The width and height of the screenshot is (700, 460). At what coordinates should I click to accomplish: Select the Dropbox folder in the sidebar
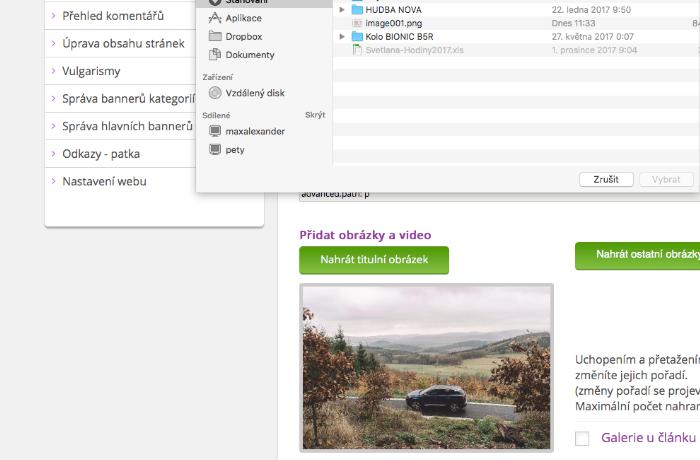click(243, 36)
